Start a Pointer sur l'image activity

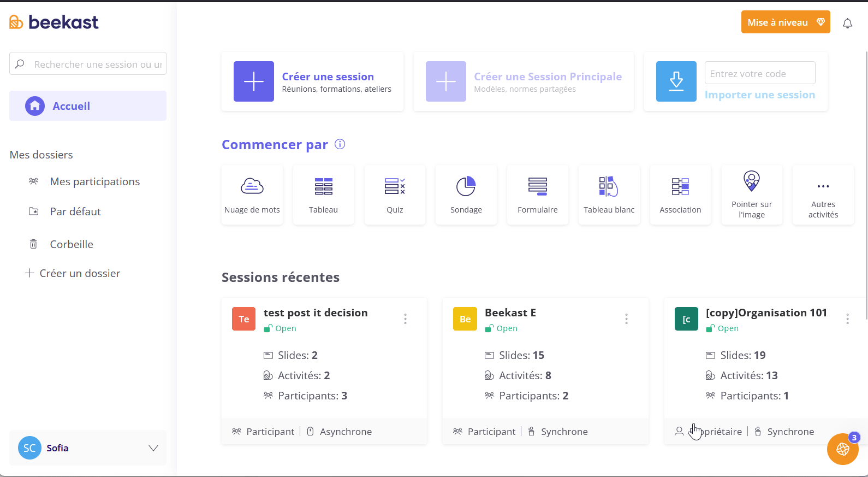(752, 195)
